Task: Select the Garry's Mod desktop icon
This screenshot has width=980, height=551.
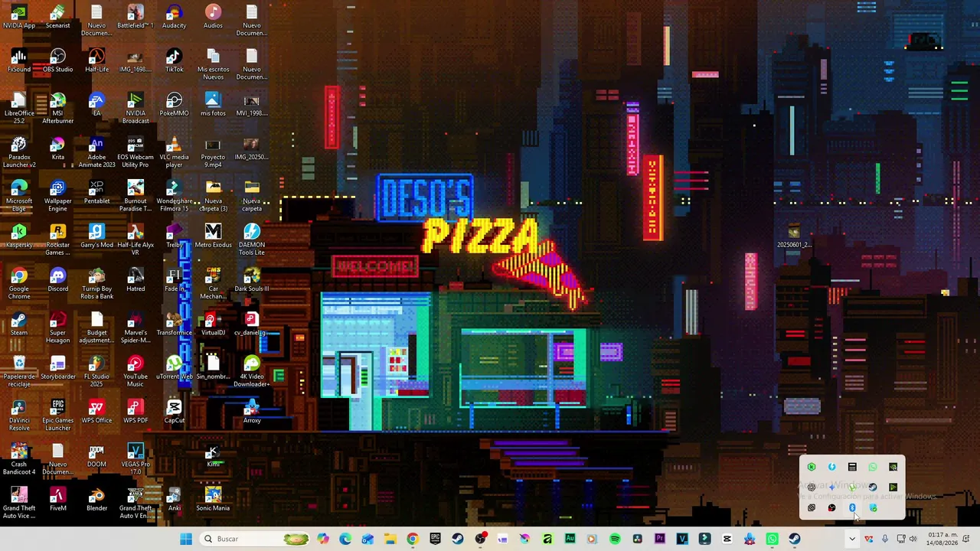Action: [x=96, y=236]
